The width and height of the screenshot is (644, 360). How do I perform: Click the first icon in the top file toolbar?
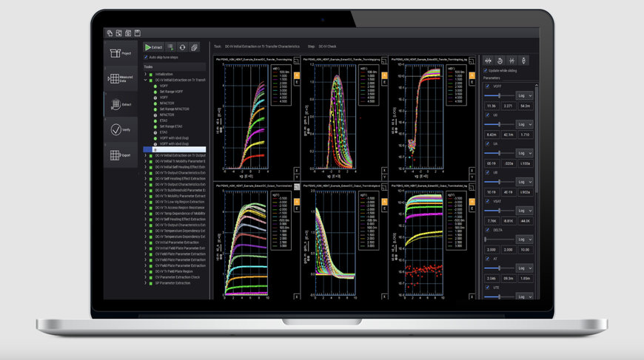pyautogui.click(x=110, y=33)
